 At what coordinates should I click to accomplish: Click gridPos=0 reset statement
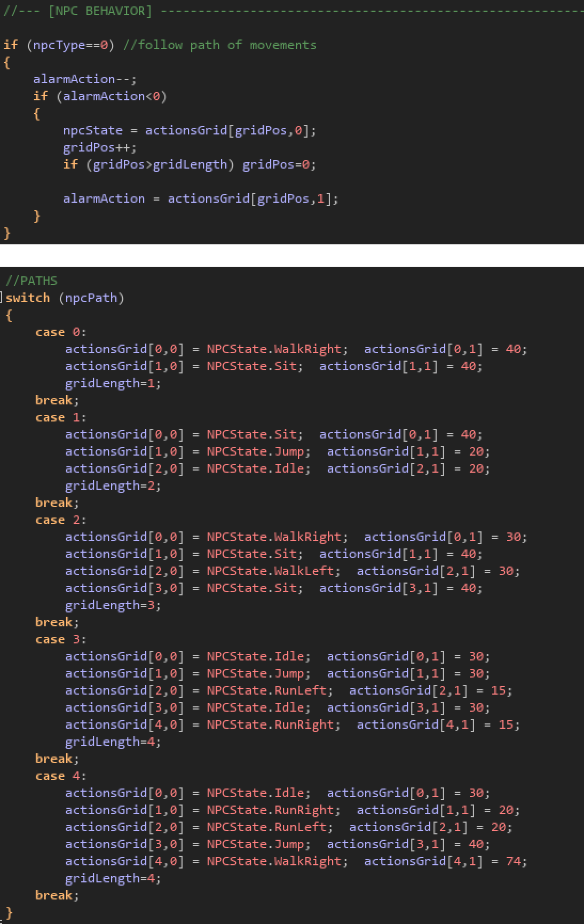coord(279,164)
